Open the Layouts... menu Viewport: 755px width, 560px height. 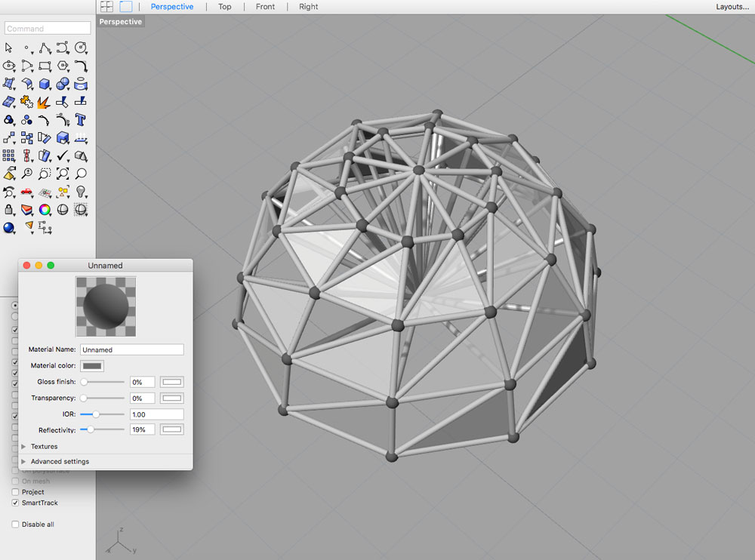[732, 7]
